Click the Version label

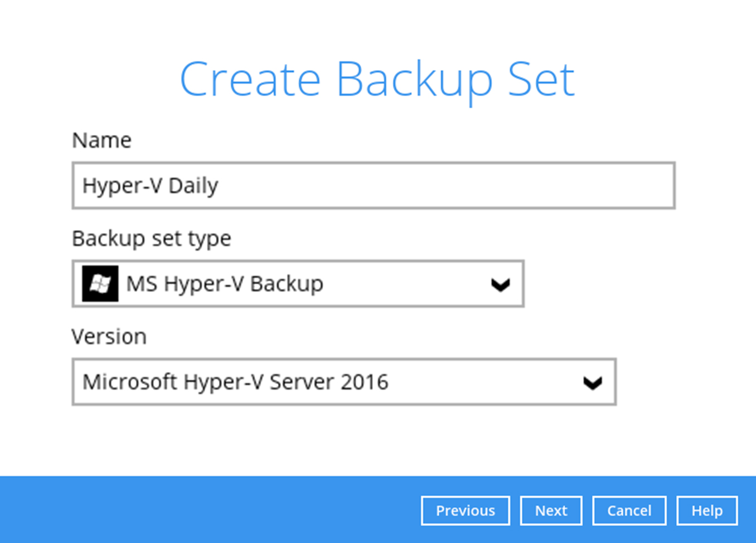pos(109,336)
